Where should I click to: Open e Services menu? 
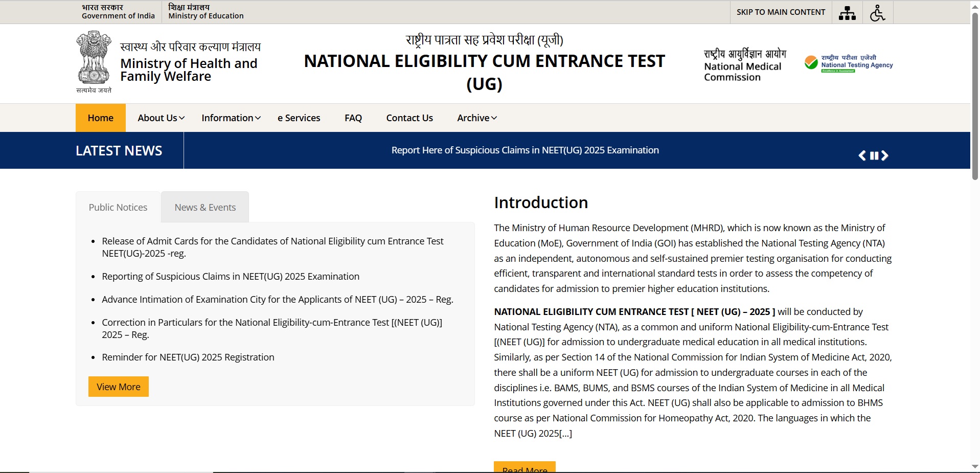point(299,118)
